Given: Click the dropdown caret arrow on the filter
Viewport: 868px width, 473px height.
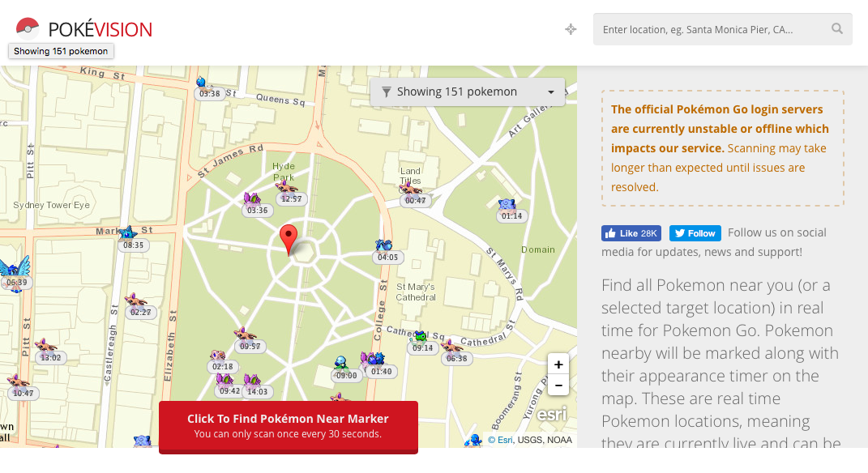Looking at the screenshot, I should click(x=551, y=92).
